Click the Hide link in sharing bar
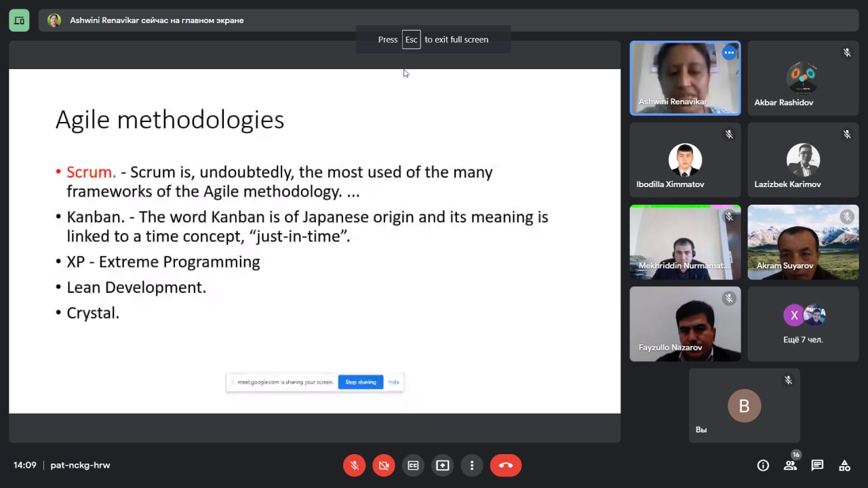The height and width of the screenshot is (488, 868). pyautogui.click(x=393, y=382)
